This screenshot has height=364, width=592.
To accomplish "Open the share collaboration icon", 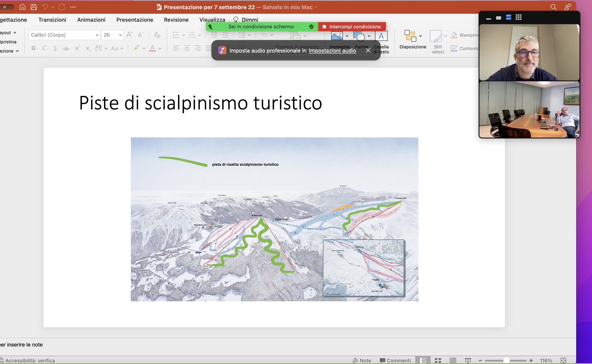I will click(x=567, y=7).
